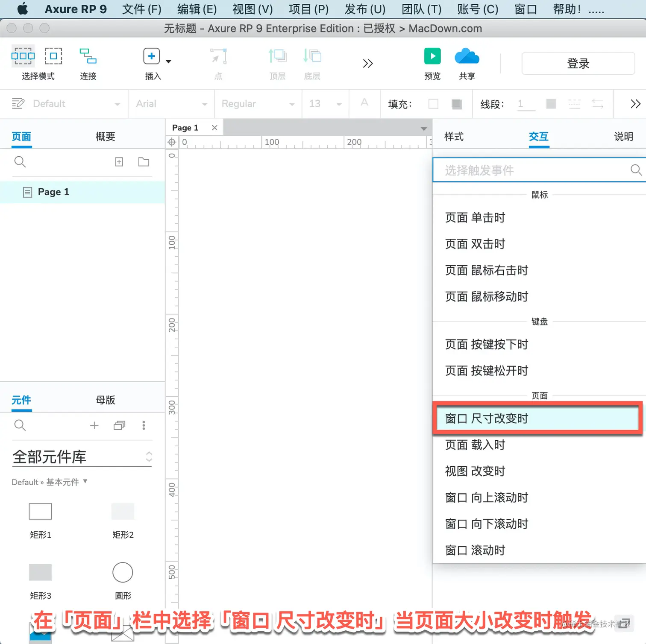The height and width of the screenshot is (644, 646).
Task: Click the 登录 login button
Action: click(578, 64)
